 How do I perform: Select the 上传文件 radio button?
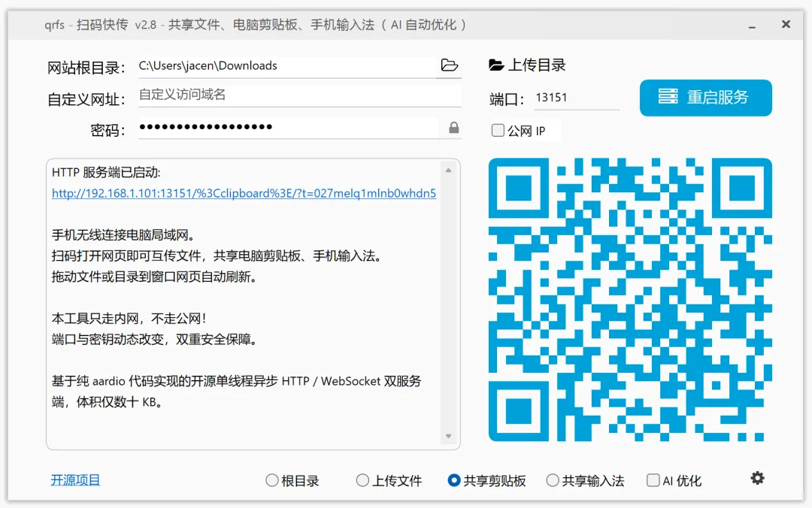tap(362, 480)
